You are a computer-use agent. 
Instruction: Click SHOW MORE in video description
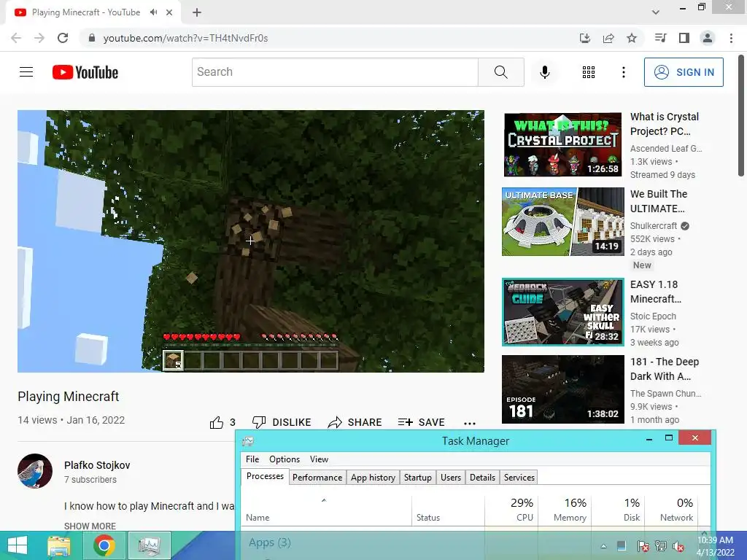pyautogui.click(x=90, y=526)
